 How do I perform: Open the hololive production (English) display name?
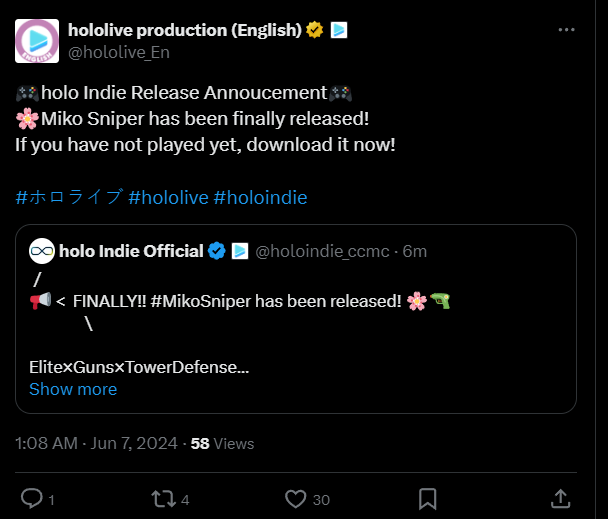[x=185, y=30]
